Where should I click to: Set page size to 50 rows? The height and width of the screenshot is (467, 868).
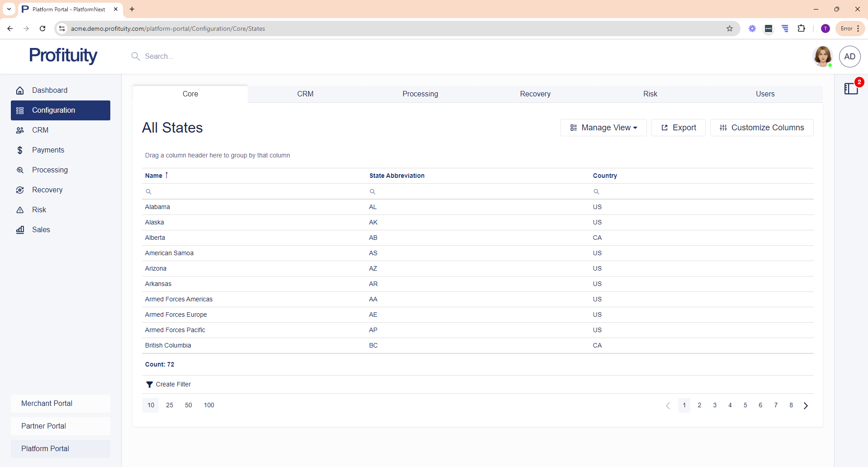(x=189, y=405)
